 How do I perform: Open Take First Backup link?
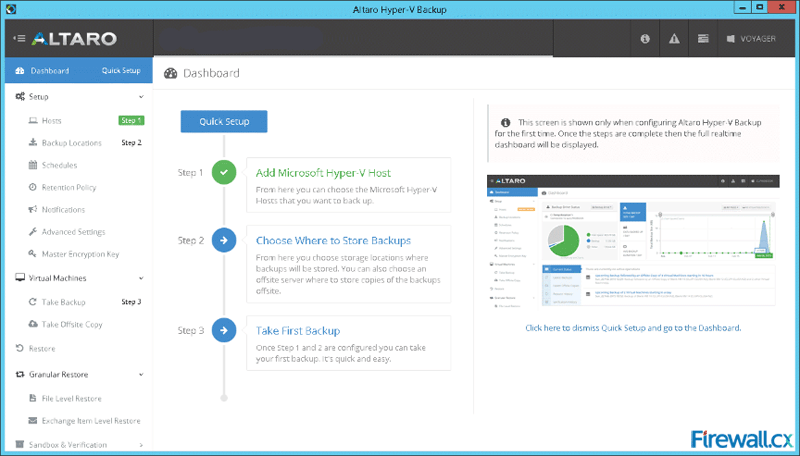(x=298, y=331)
